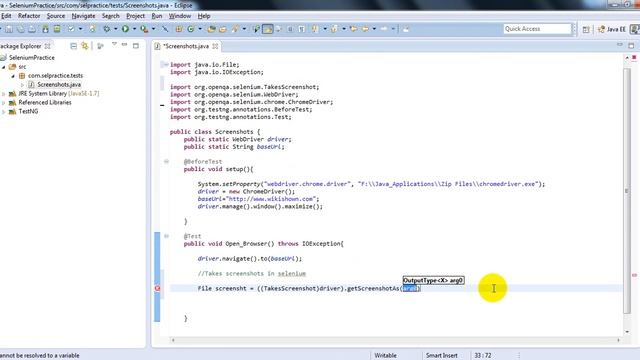
Task: Maximize the Package Explorer view
Action: pyautogui.click(x=136, y=46)
